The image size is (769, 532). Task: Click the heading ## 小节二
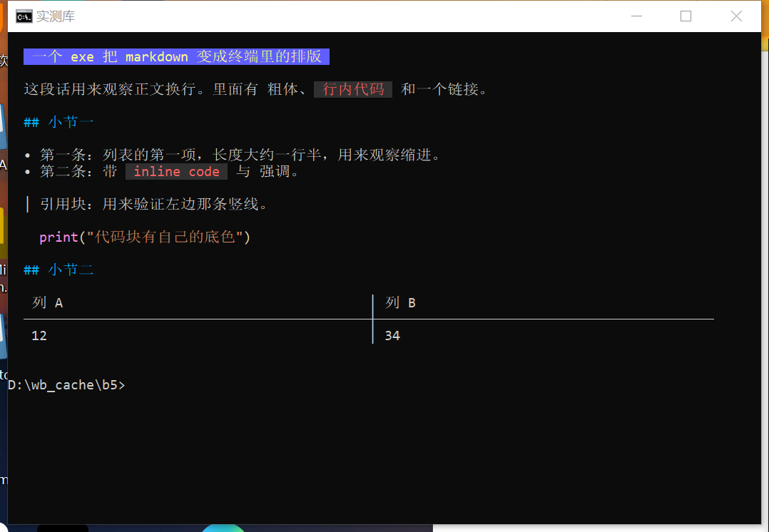tap(58, 270)
